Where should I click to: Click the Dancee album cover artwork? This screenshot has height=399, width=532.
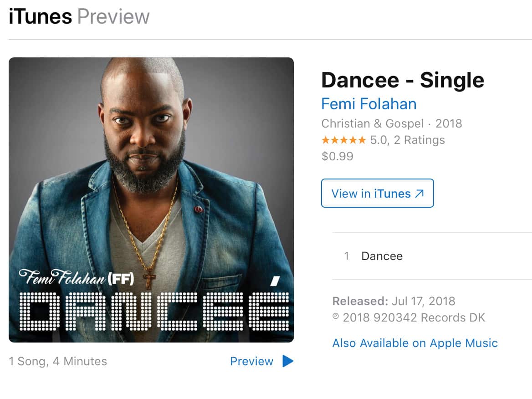coord(151,200)
